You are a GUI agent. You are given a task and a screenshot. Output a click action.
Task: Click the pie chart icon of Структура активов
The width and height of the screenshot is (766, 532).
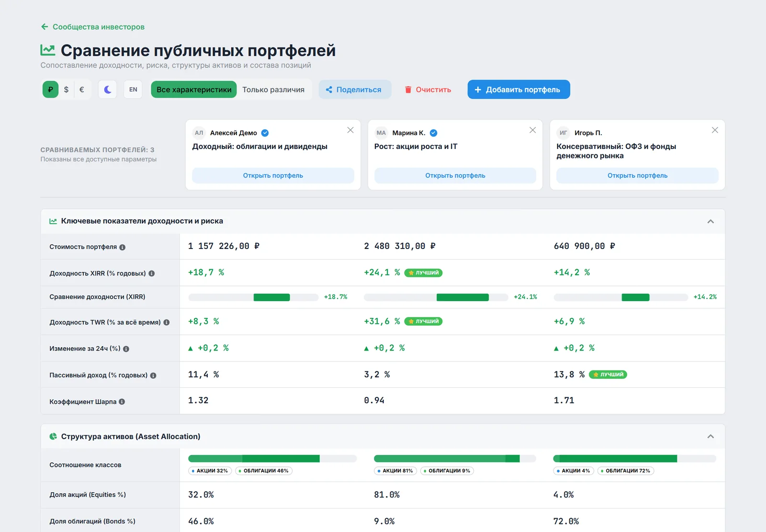[53, 436]
